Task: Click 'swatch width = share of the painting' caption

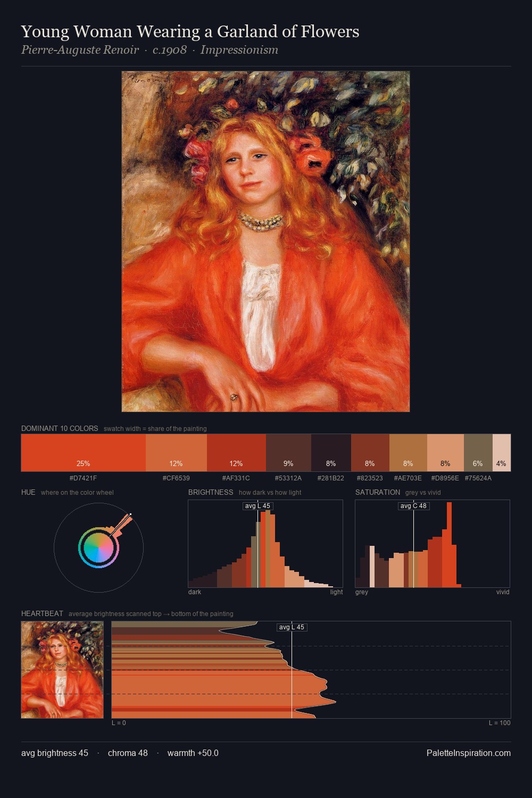Action: pyautogui.click(x=155, y=429)
